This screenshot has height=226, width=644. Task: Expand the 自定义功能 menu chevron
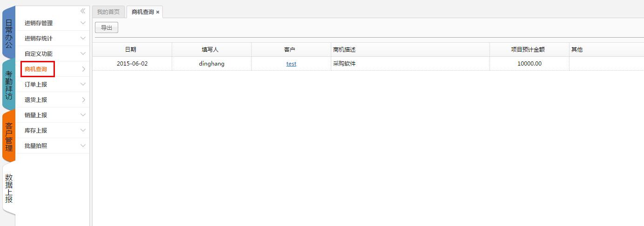pyautogui.click(x=83, y=53)
